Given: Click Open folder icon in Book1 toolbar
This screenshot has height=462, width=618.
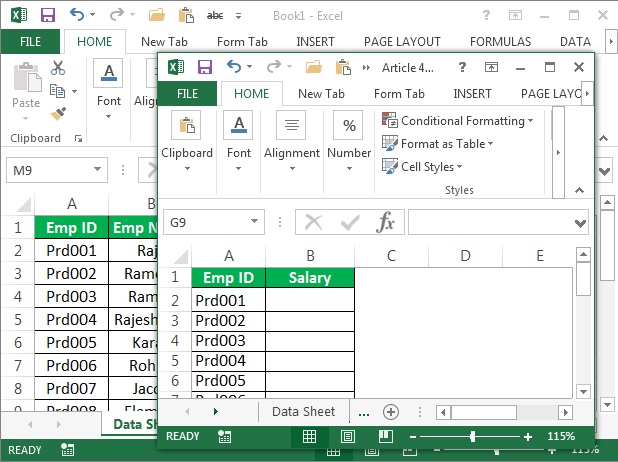Looking at the screenshot, I should tap(156, 15).
